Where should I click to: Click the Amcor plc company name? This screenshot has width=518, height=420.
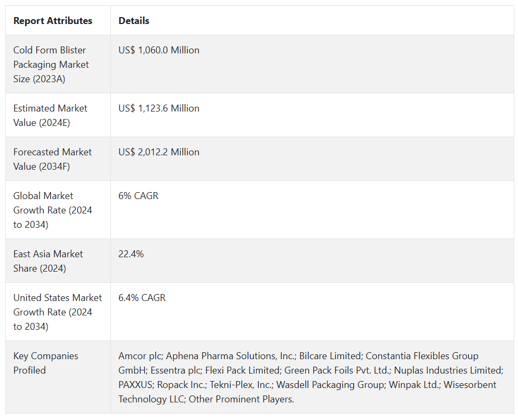pos(140,356)
